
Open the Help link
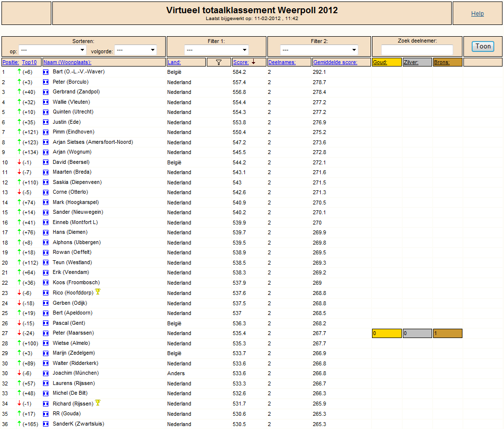[x=477, y=14]
